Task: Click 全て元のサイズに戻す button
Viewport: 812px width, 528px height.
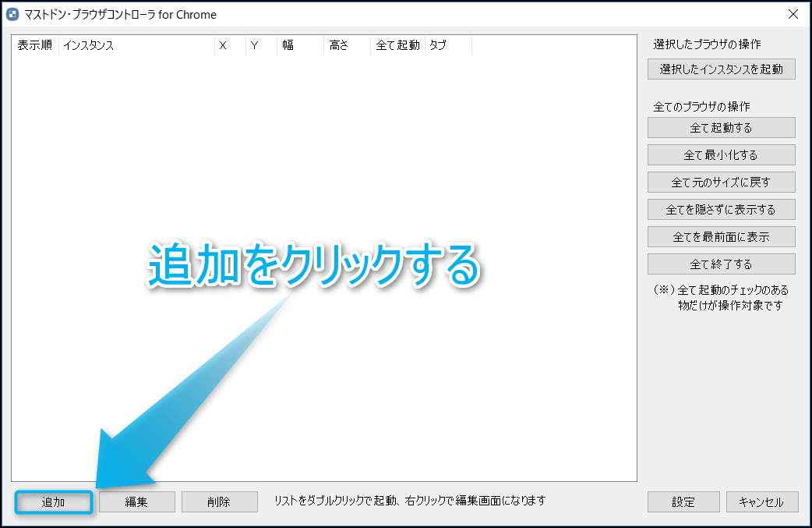Action: tap(721, 182)
